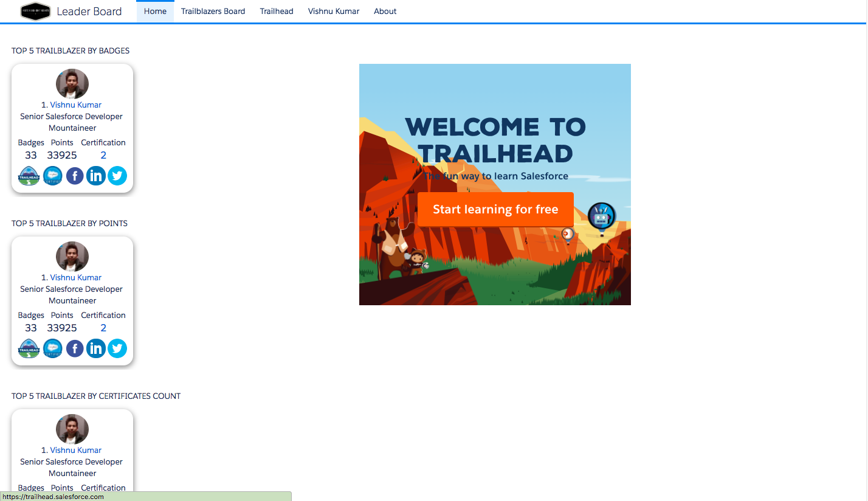Open the Facebook icon in the points card

pyautogui.click(x=75, y=349)
